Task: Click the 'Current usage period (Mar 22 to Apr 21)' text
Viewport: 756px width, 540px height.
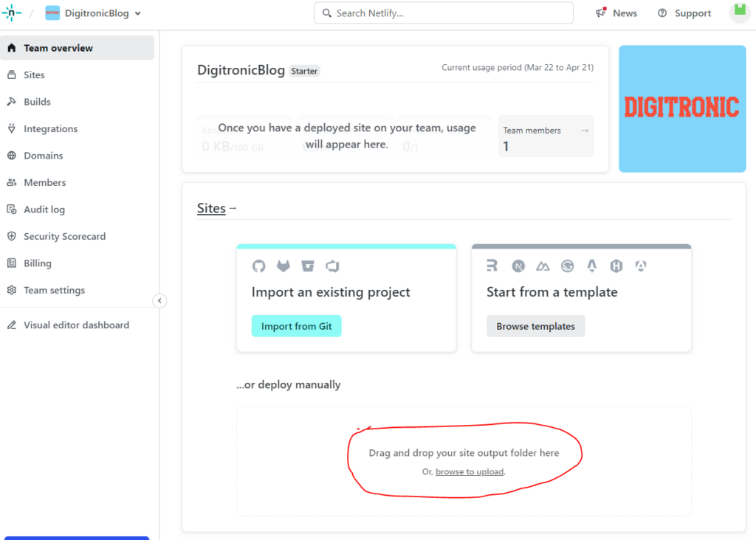Action: click(518, 67)
